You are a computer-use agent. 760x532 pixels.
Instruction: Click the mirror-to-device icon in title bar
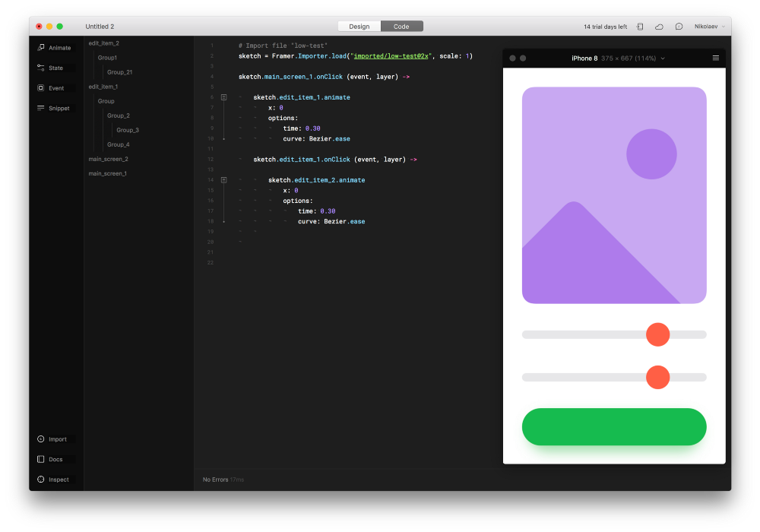[640, 27]
